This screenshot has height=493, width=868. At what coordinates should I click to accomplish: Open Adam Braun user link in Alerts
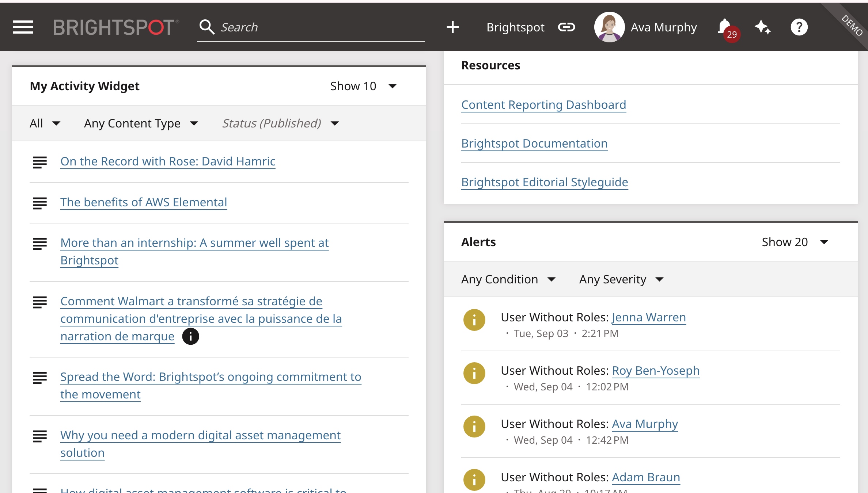(x=646, y=477)
